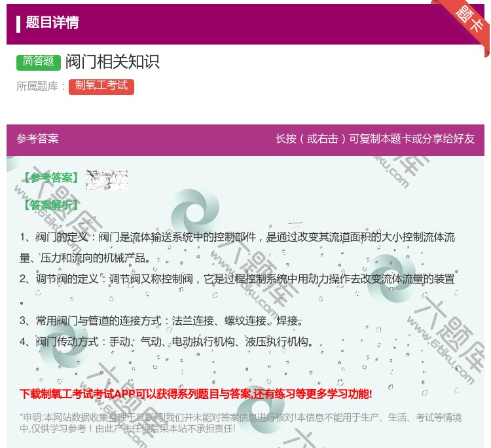This screenshot has height=448, width=491.
Task: Select the 简答题 green badge
Action: click(38, 62)
